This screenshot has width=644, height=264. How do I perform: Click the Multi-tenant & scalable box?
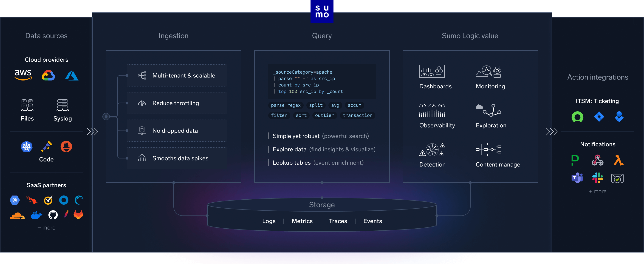[x=177, y=75]
